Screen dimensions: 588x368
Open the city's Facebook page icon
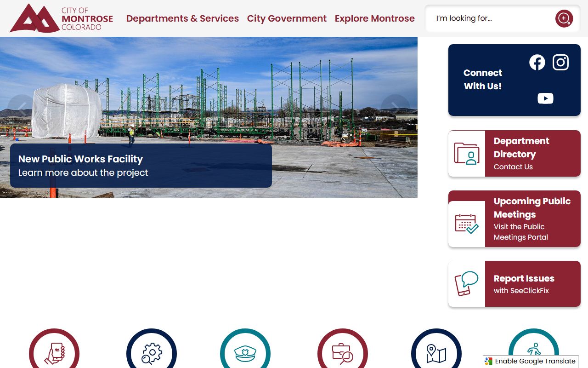point(537,62)
